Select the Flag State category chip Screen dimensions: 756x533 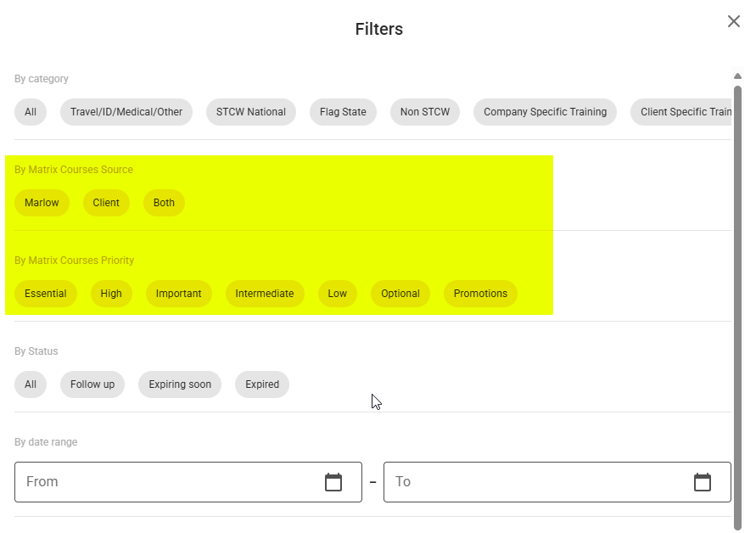tap(343, 112)
